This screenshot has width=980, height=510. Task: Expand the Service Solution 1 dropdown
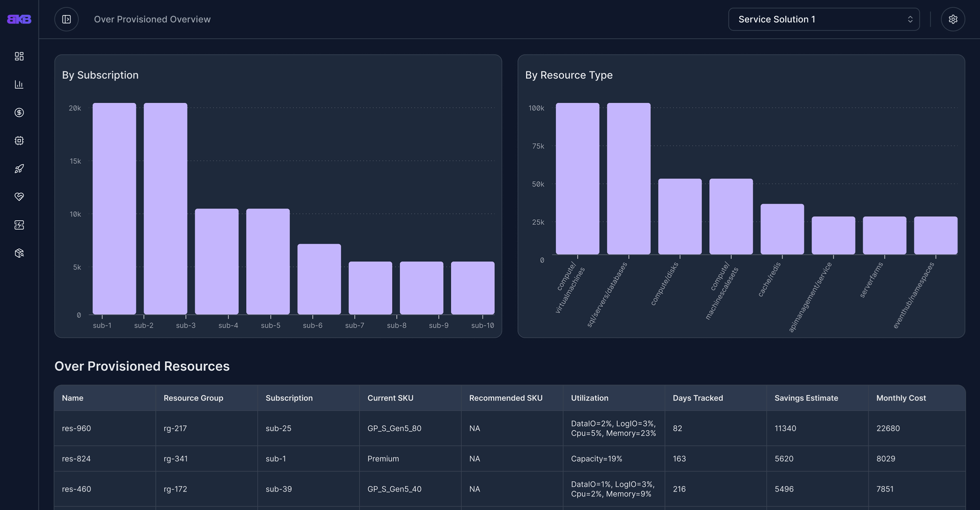pos(823,19)
